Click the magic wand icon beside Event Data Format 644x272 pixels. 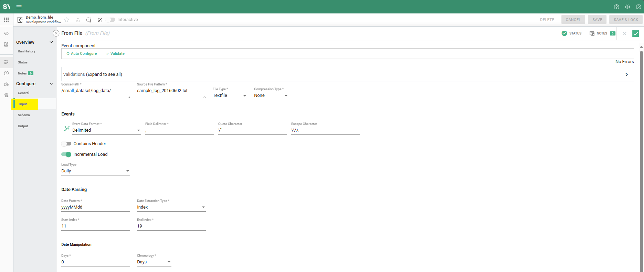67,128
